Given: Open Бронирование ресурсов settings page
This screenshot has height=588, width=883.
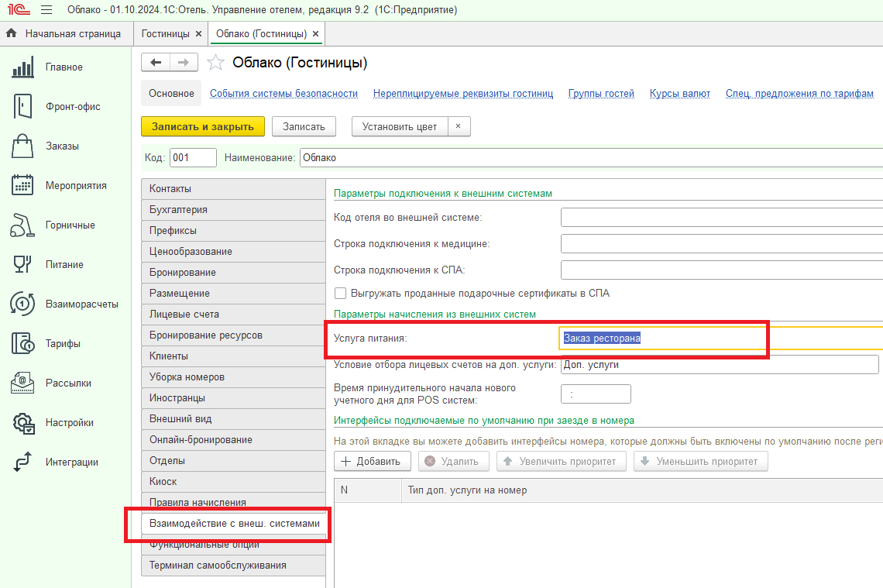Looking at the screenshot, I should point(233,335).
